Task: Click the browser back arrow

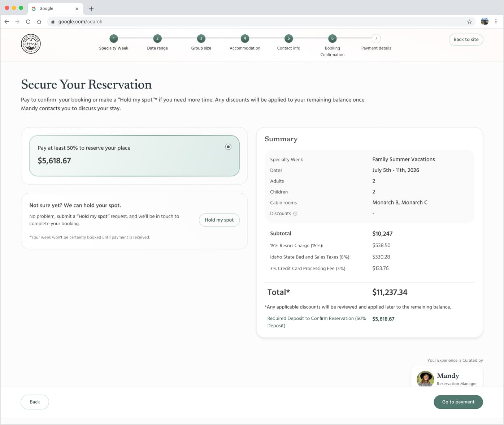Action: (6, 22)
